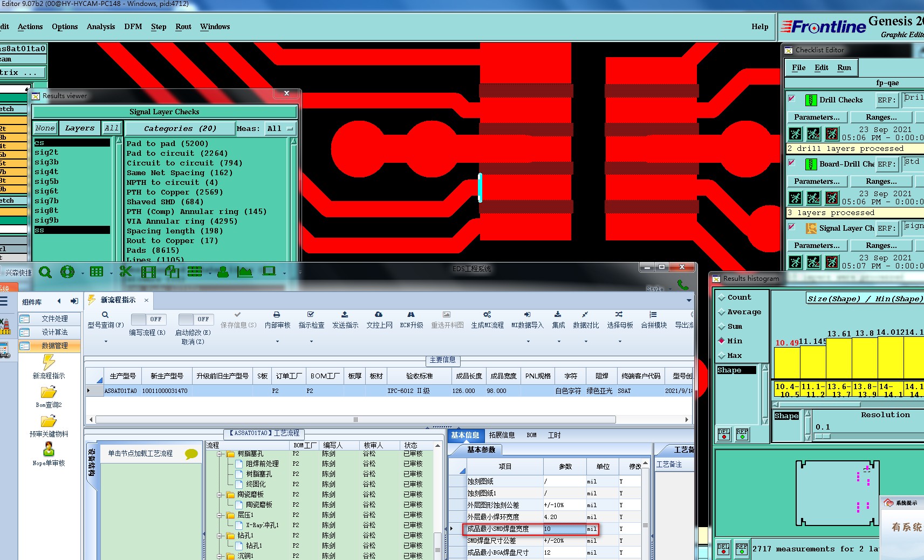
Task: Expand the dropdown arrow under 内部审核
Action: [x=277, y=341]
